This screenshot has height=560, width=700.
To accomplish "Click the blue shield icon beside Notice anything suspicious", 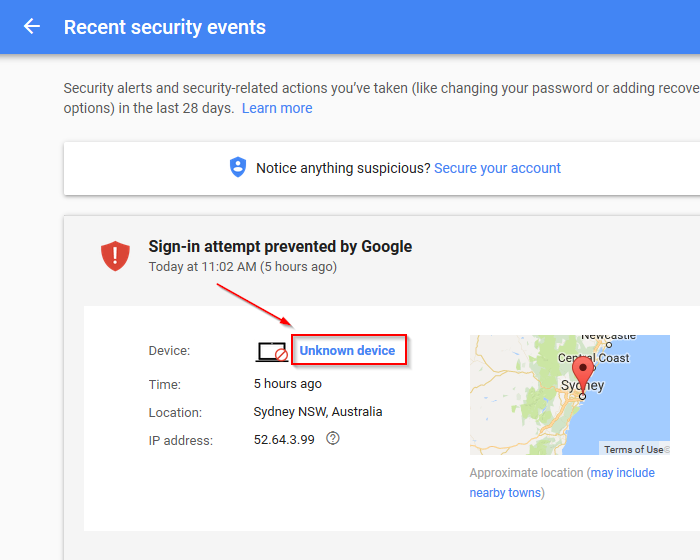I will point(237,168).
